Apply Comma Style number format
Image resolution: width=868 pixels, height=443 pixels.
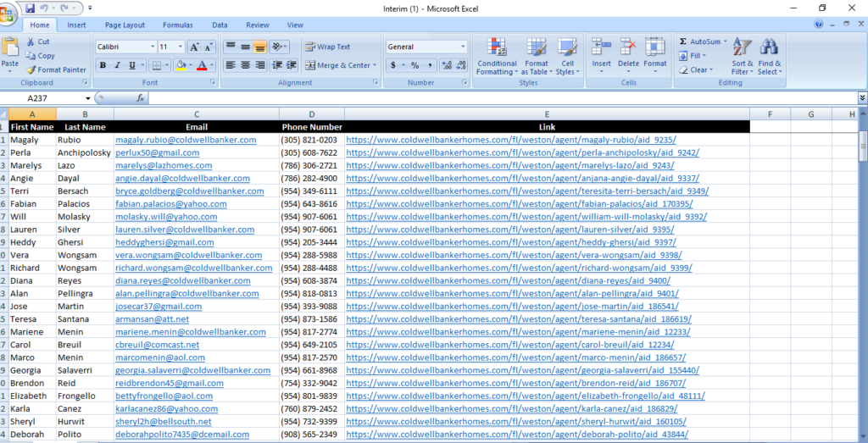coord(430,65)
